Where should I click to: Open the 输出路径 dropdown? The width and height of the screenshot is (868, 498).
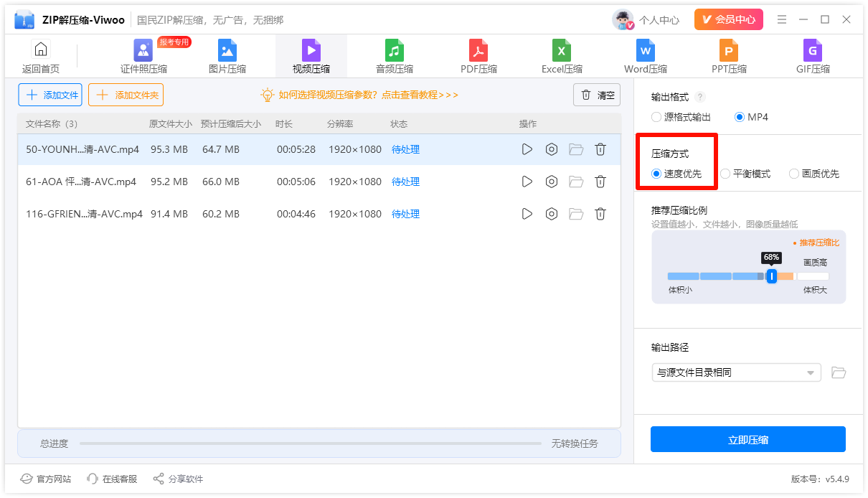click(x=736, y=372)
